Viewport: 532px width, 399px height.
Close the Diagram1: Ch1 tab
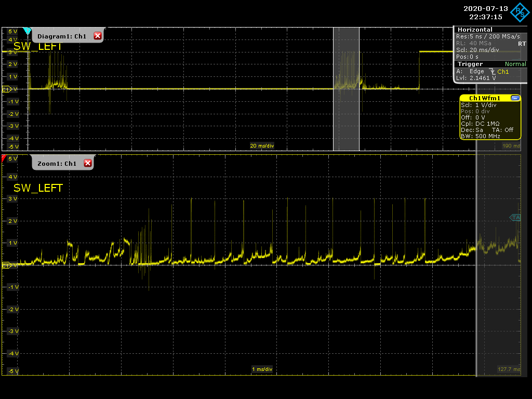[97, 36]
